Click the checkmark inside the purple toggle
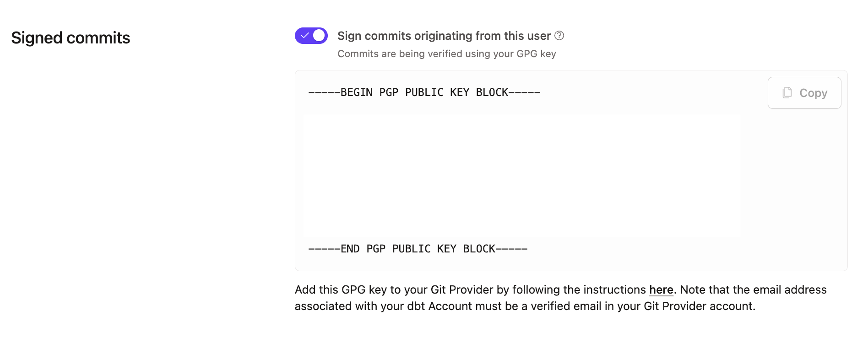 tap(304, 35)
